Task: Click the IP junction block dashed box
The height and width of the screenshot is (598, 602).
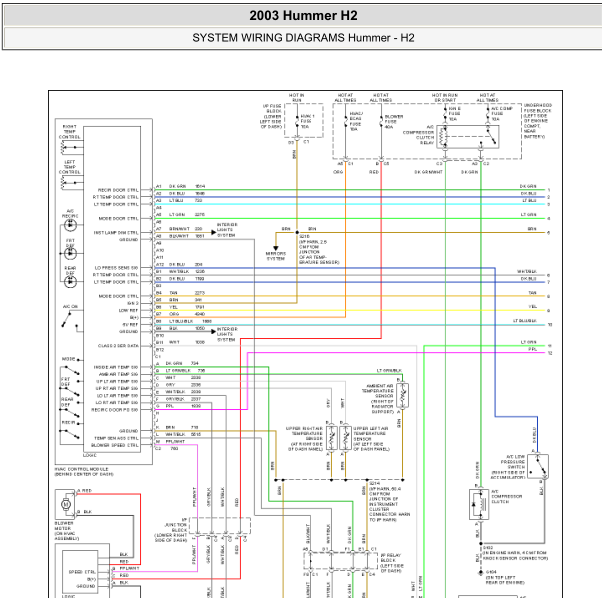Action: (220, 525)
